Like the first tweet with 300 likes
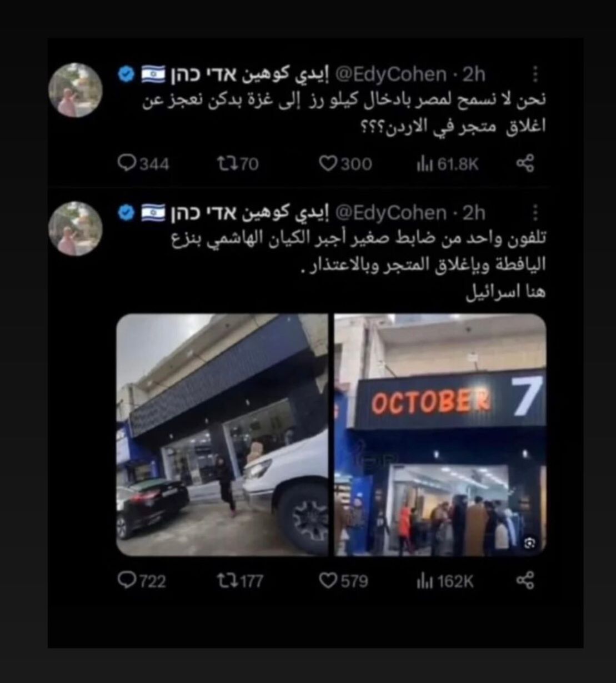Screen dimensions: 616x683 (x=345, y=163)
